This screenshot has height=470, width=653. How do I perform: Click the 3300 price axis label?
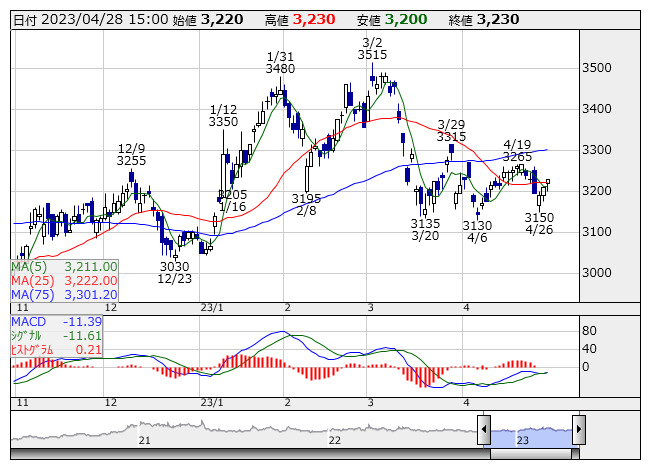pyautogui.click(x=597, y=150)
